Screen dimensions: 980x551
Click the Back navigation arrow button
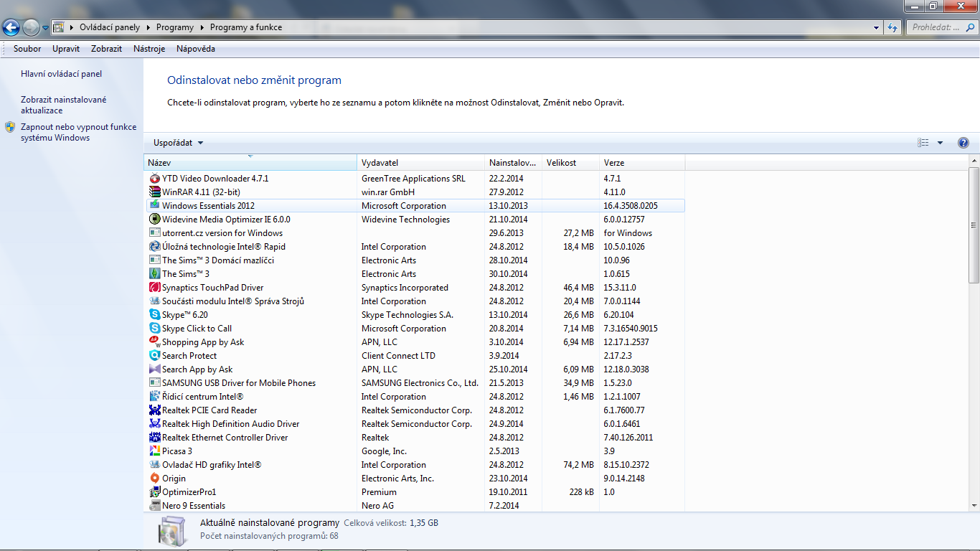click(x=11, y=28)
